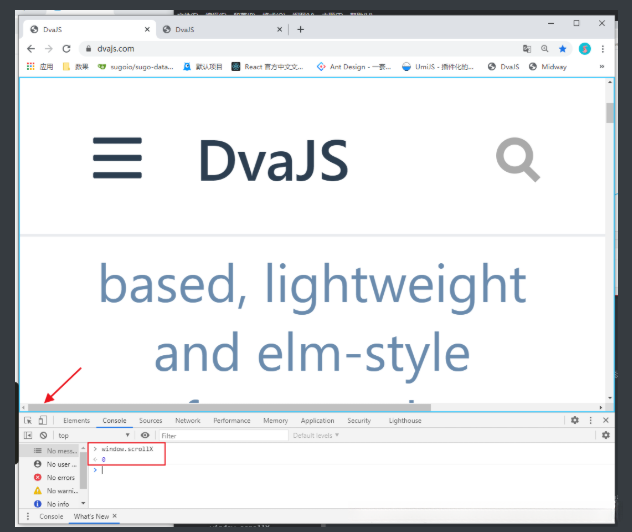Click the page scroll down arrow
This screenshot has width=632, height=532.
coord(610,398)
